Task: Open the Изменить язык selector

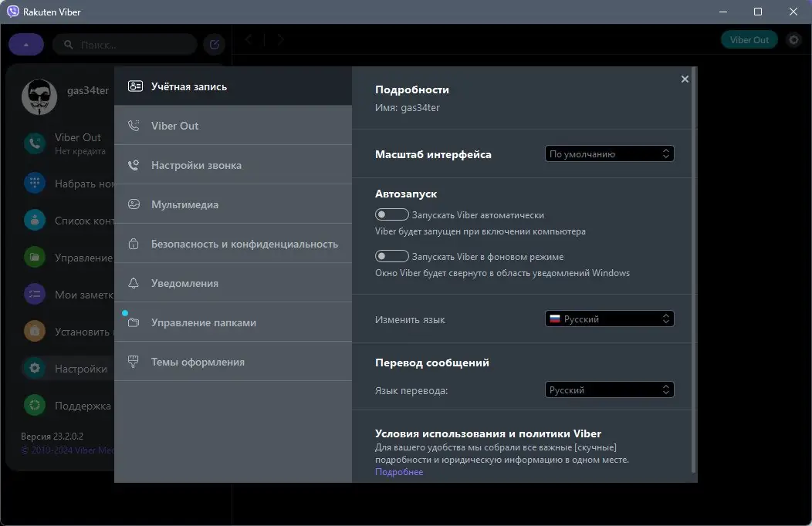Action: click(x=609, y=318)
